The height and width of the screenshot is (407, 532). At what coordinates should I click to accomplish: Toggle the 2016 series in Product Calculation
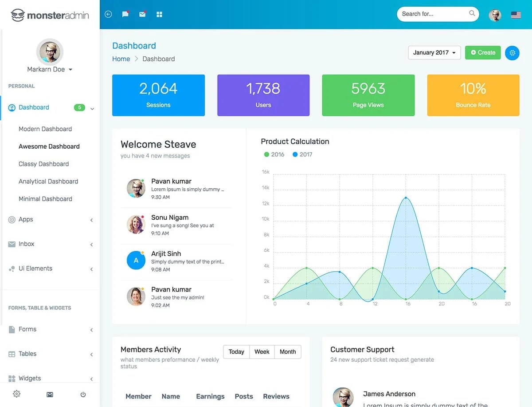tap(274, 154)
